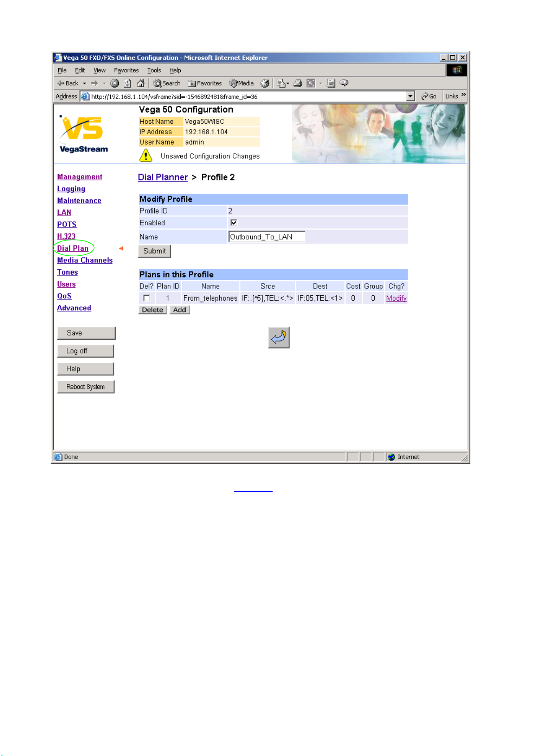Open the Edit toolbar dropdown arrow

[x=321, y=83]
